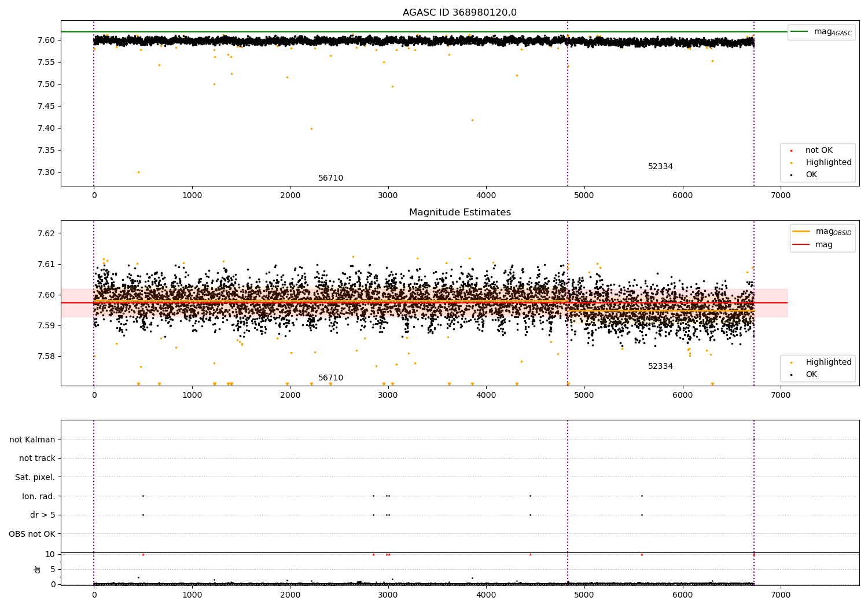Click the red 'mag' legend entry
Image resolution: width=868 pixels, height=608 pixels.
[x=812, y=245]
